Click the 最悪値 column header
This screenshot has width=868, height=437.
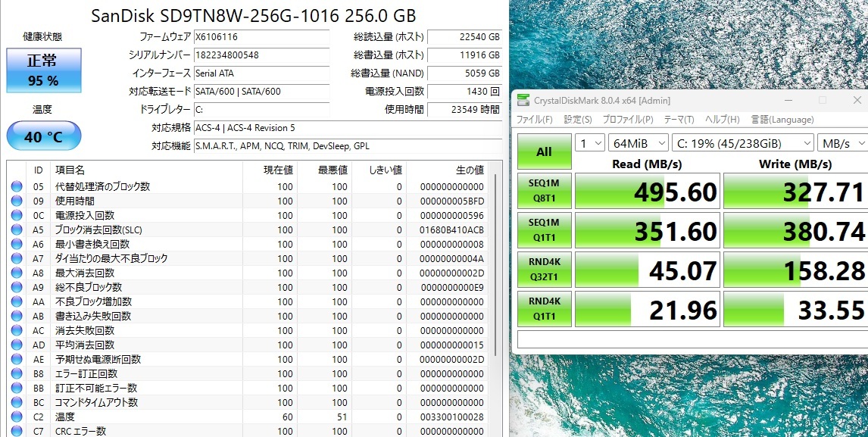click(x=324, y=170)
